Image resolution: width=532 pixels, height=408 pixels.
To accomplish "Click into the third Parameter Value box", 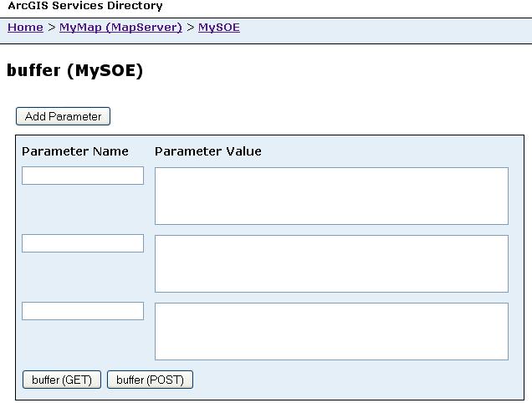I will pyautogui.click(x=331, y=331).
